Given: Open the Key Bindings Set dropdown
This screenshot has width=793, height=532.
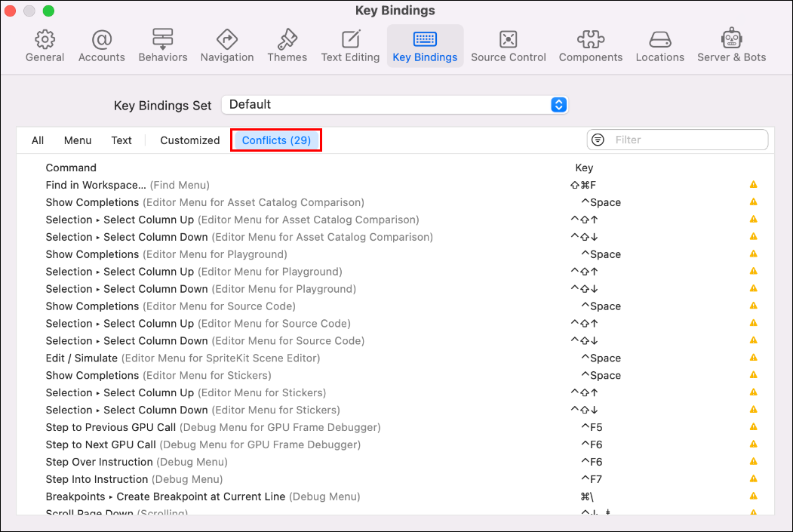Looking at the screenshot, I should point(395,105).
